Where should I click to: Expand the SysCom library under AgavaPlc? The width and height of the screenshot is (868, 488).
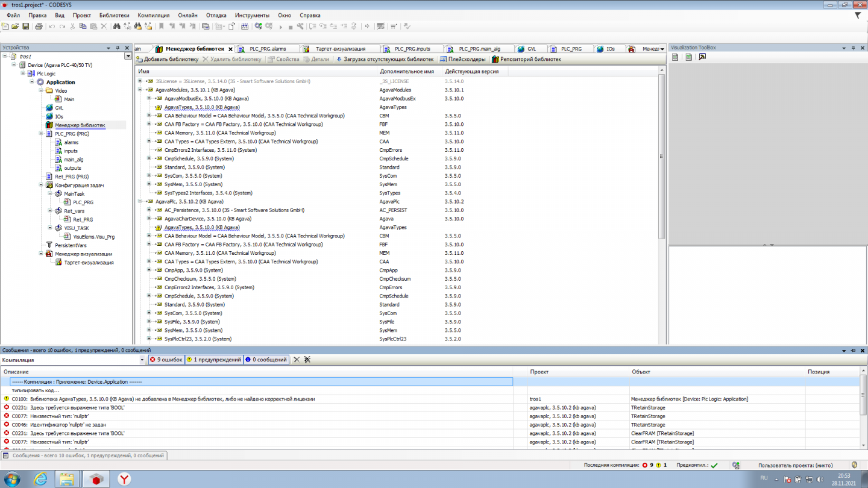pyautogui.click(x=149, y=313)
